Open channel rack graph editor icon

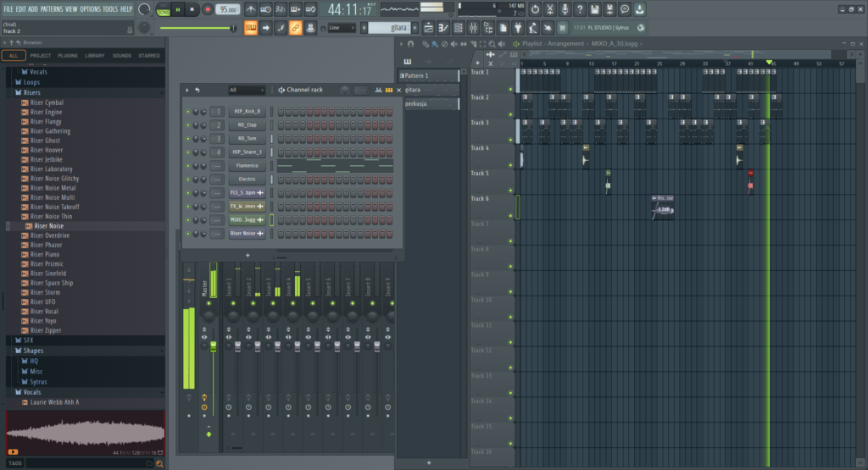click(379, 90)
